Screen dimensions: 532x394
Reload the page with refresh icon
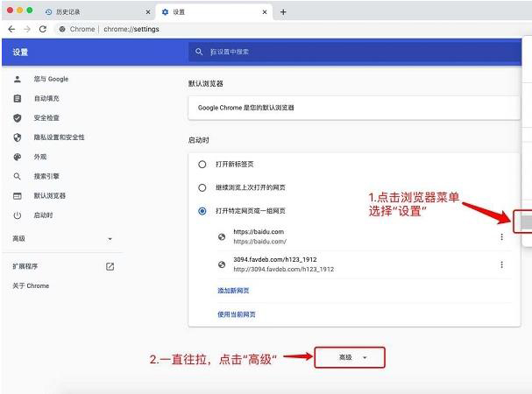click(42, 29)
